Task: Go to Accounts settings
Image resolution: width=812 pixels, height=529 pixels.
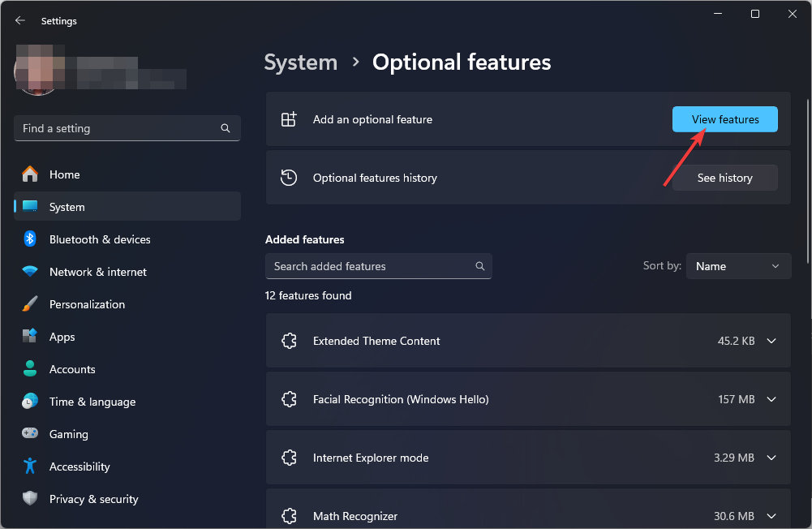Action: (72, 369)
